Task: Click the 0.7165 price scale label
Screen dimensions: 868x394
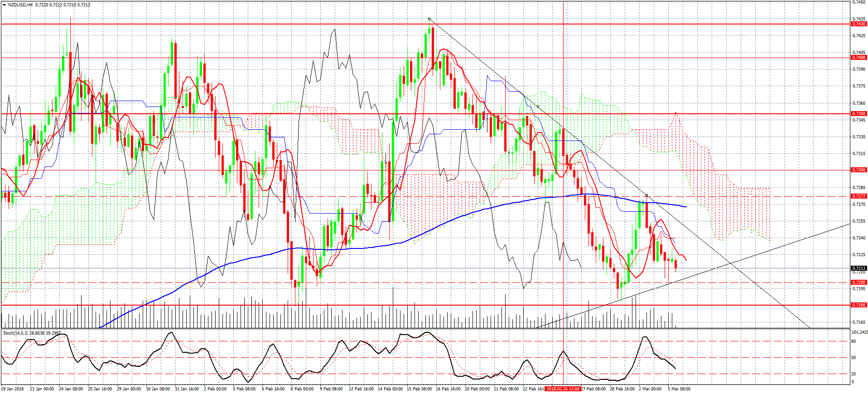Action: pos(859,322)
